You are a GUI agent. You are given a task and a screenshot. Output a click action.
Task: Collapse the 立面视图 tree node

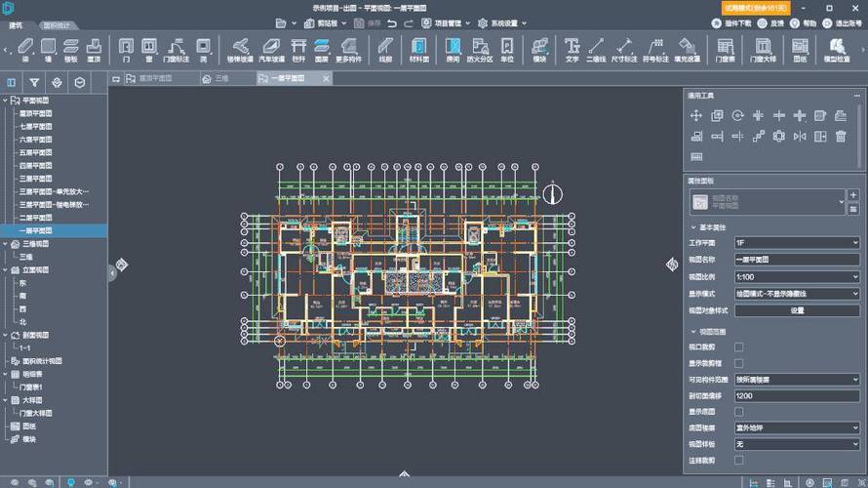(5, 269)
